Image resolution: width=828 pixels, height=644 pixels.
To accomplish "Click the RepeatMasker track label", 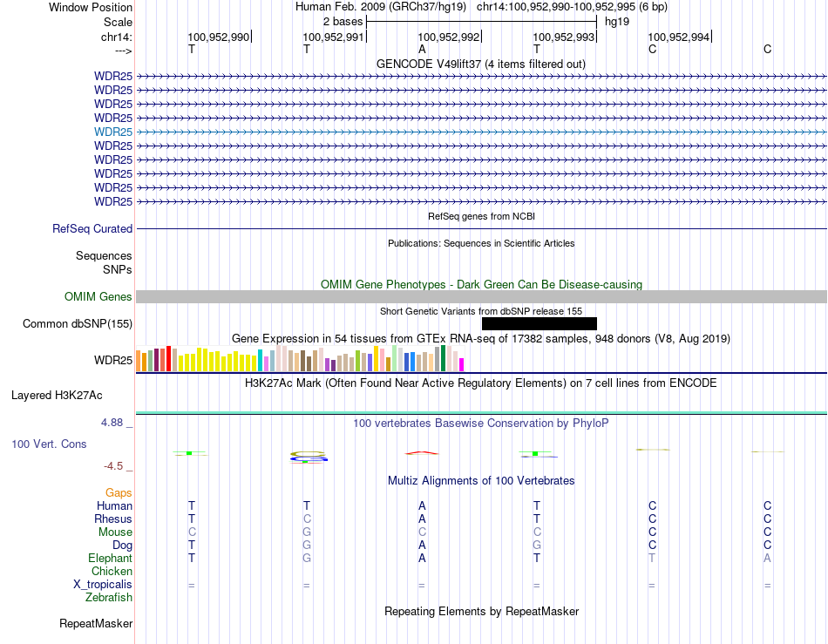I will (x=96, y=623).
